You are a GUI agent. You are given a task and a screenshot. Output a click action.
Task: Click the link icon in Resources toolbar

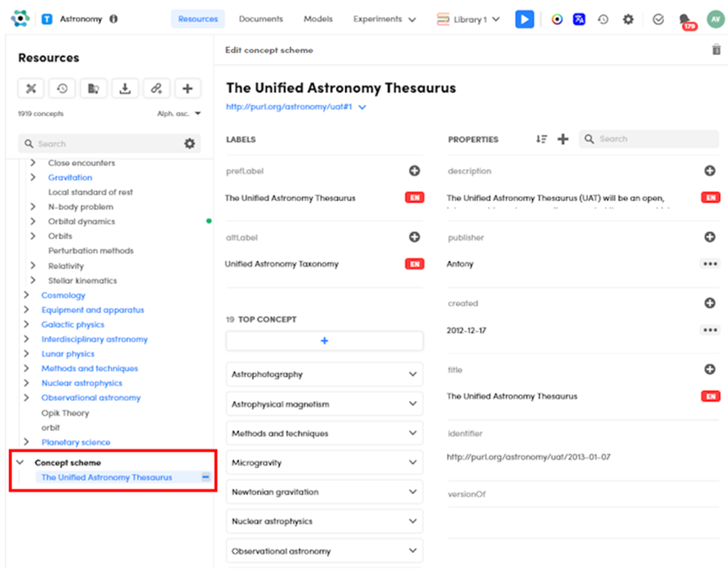[x=156, y=89]
